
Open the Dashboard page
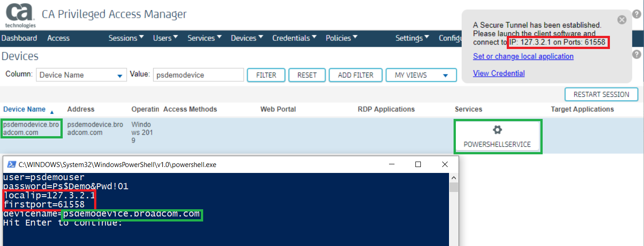point(19,38)
